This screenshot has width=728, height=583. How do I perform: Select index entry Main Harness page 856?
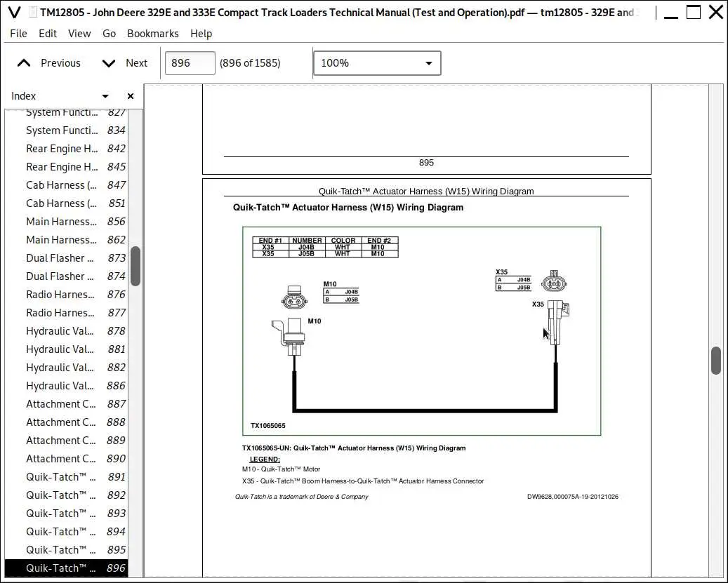click(x=66, y=222)
